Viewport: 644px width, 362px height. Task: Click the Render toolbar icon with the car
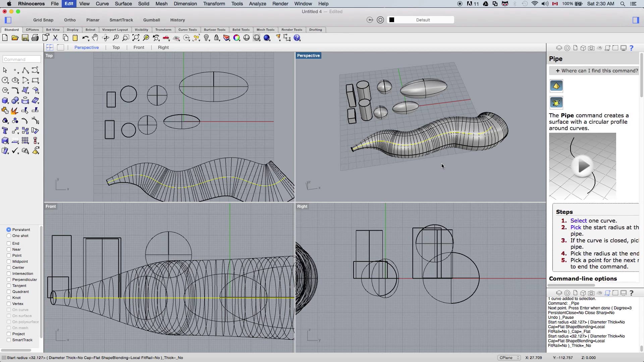pyautogui.click(x=166, y=38)
